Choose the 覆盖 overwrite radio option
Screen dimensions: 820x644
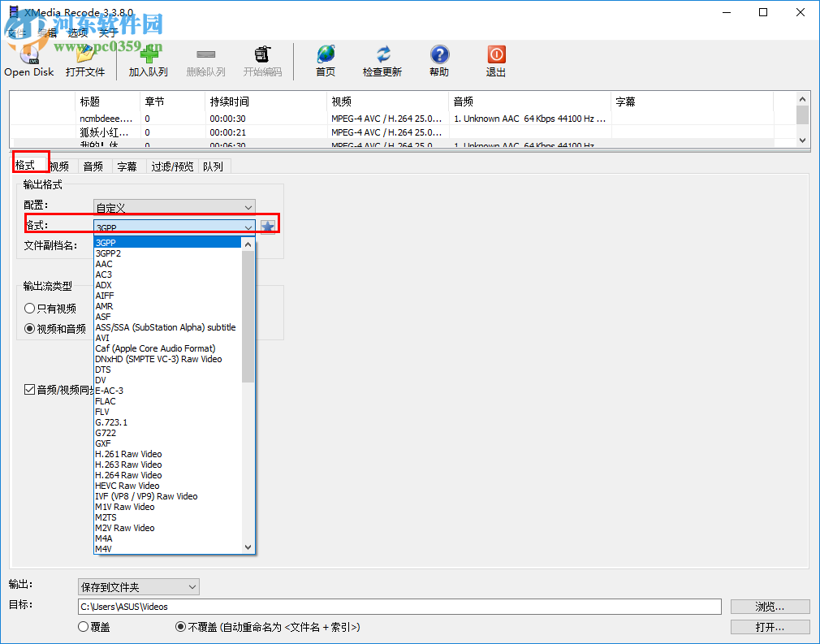[82, 625]
